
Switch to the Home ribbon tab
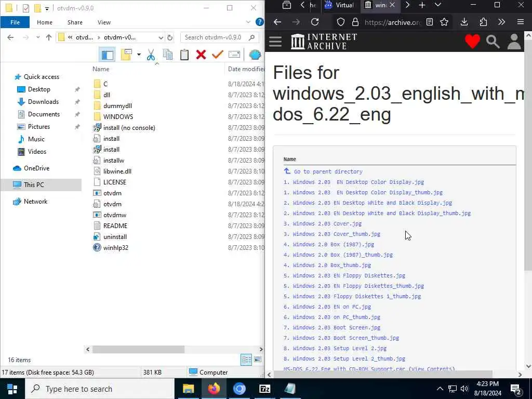pyautogui.click(x=45, y=22)
